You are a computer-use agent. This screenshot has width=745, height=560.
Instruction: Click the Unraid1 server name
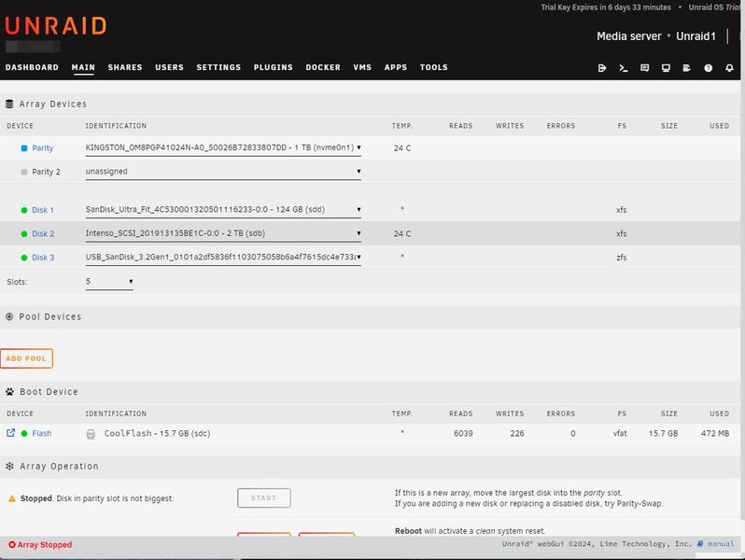pyautogui.click(x=696, y=36)
